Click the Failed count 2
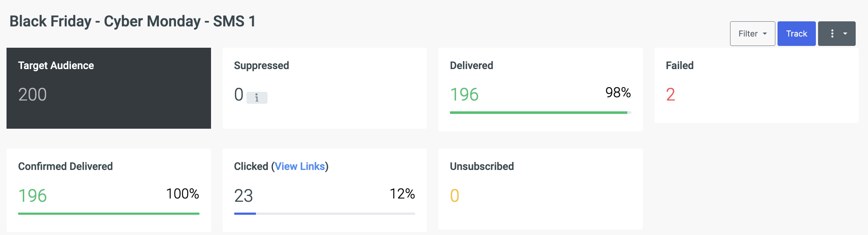868x235 pixels. tap(670, 95)
